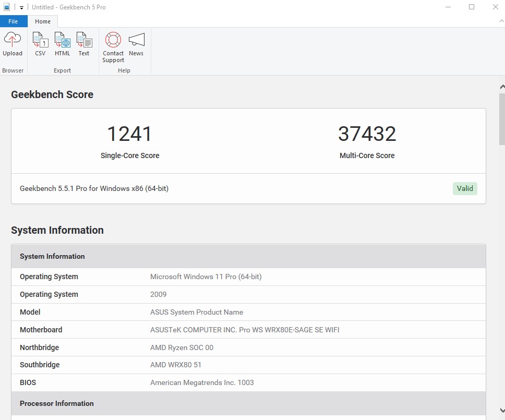Image resolution: width=505 pixels, height=420 pixels.
Task: Switch to the Home ribbon tab
Action: click(43, 21)
